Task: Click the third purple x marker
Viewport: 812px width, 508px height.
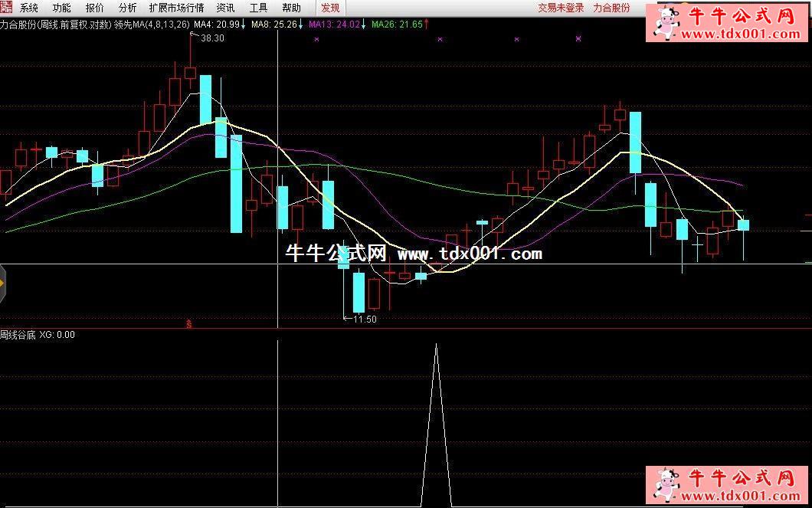Action: [x=516, y=39]
